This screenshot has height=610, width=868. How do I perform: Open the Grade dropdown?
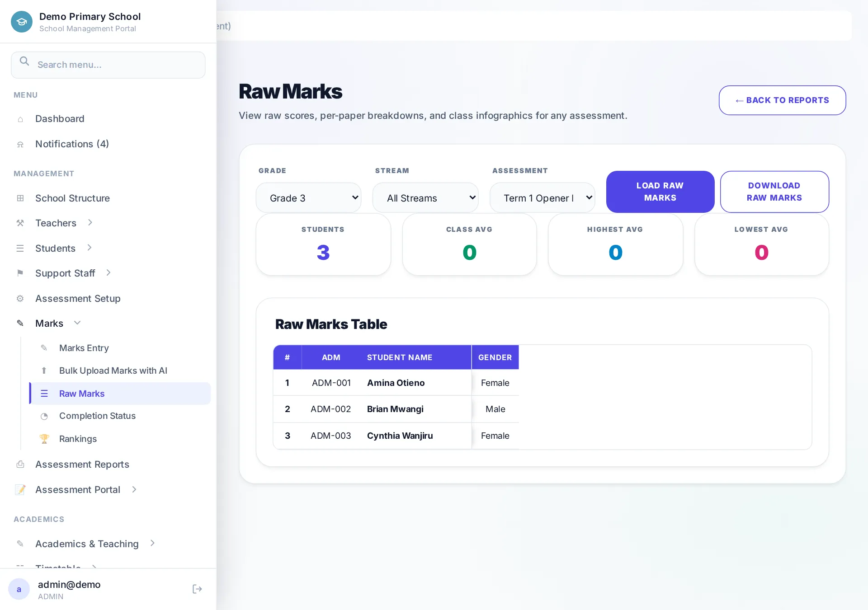click(x=309, y=198)
